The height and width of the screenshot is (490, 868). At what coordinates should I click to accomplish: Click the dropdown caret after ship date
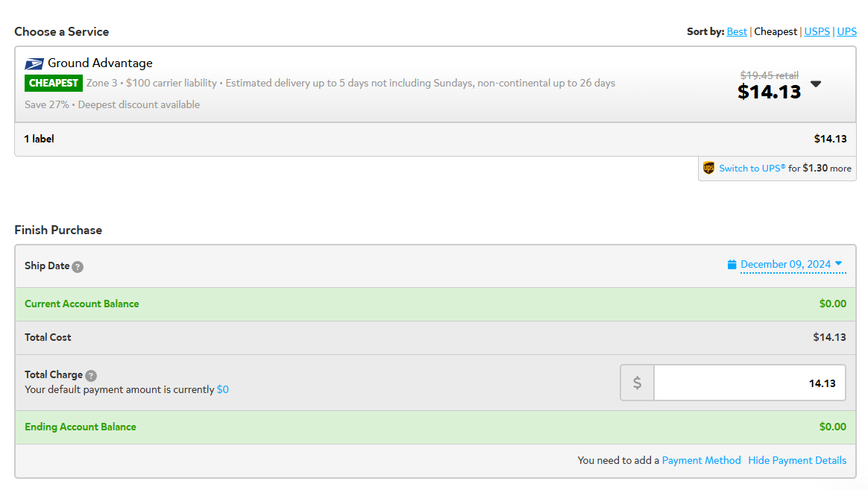[x=839, y=263]
